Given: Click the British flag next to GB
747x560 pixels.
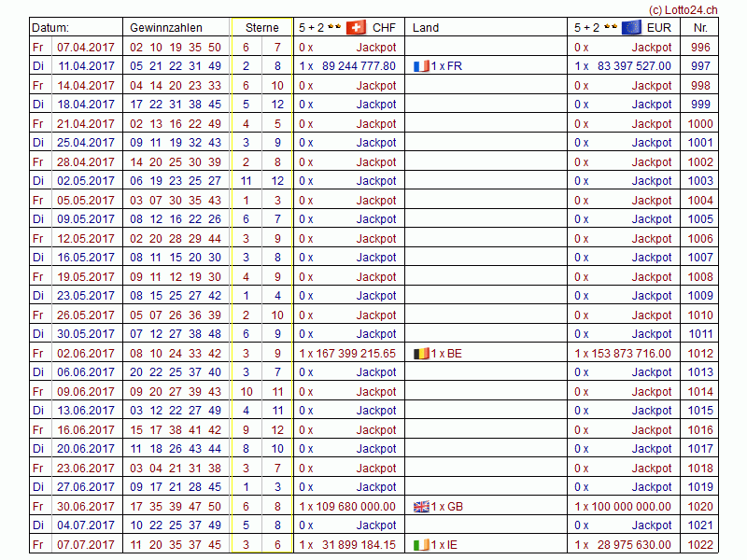Looking at the screenshot, I should click(420, 507).
